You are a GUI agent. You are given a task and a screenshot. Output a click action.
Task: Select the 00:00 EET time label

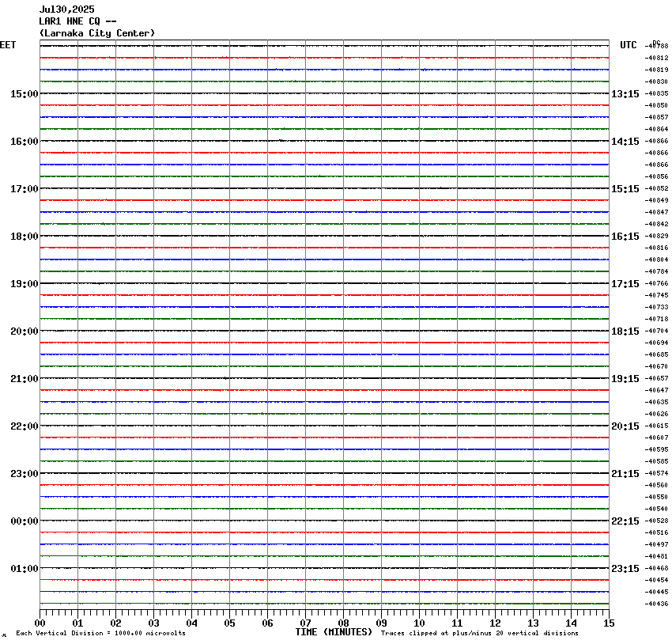[25, 521]
